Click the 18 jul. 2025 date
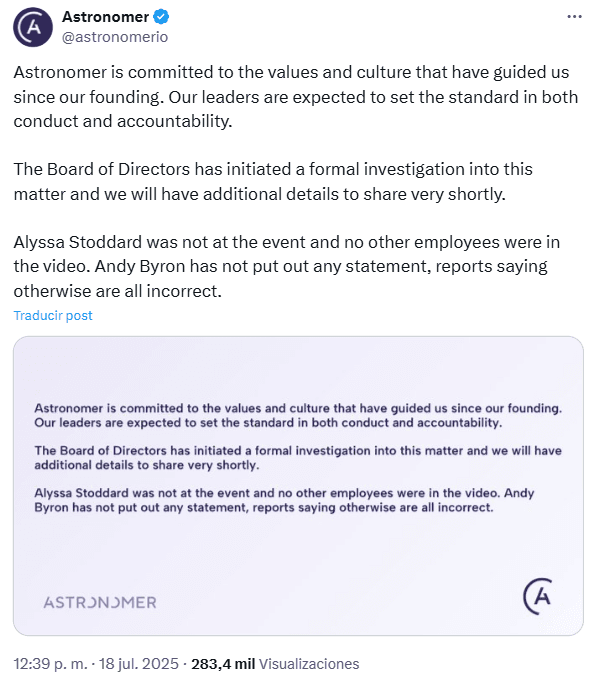The width and height of the screenshot is (596, 684). (139, 664)
